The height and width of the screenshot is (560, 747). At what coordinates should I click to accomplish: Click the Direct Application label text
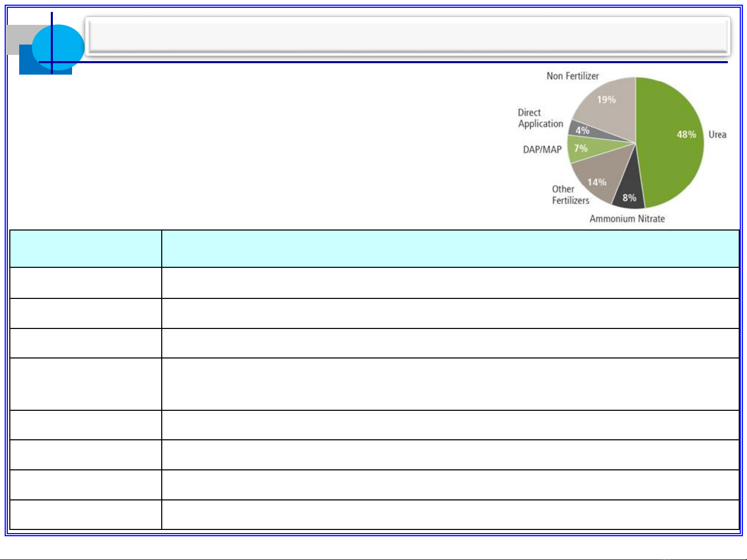coord(540,118)
